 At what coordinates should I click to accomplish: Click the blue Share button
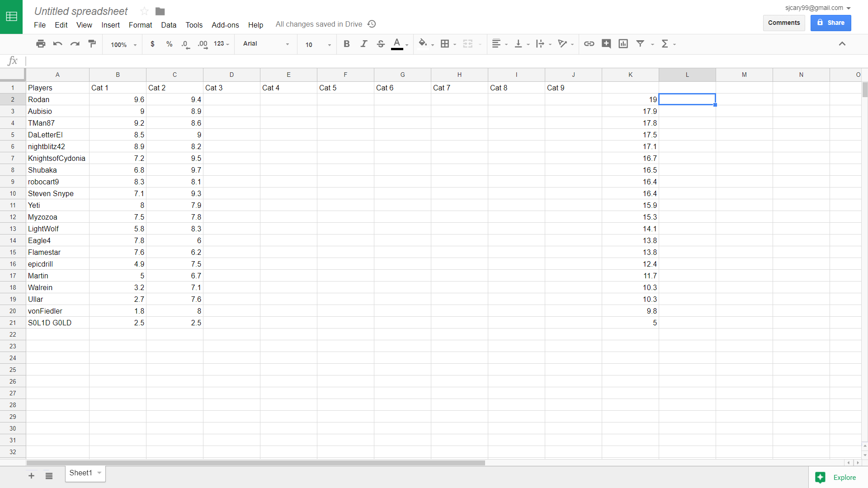[830, 23]
